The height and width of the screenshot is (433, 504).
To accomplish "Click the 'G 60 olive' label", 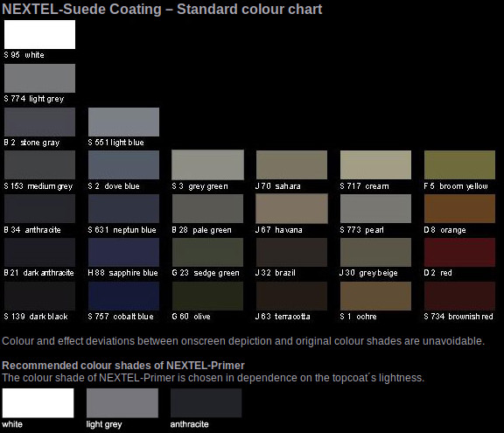I will (191, 317).
